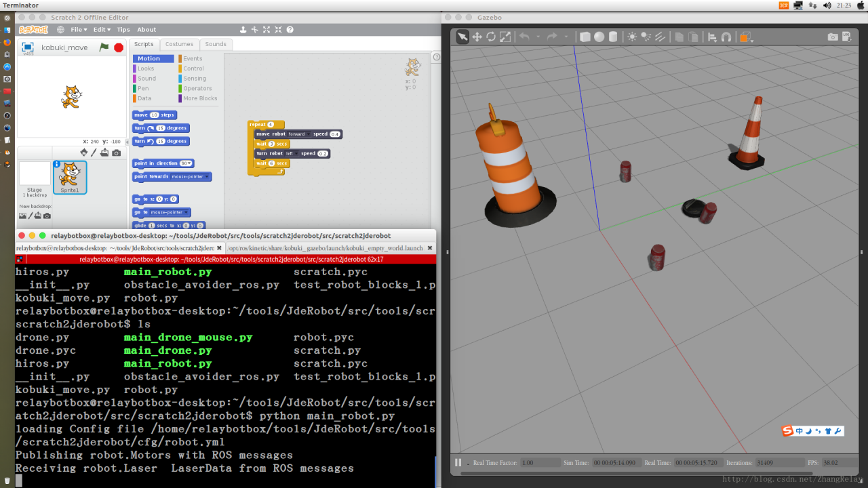This screenshot has height=488, width=868.
Task: Click Gazebo redo arrow
Action: coord(552,37)
